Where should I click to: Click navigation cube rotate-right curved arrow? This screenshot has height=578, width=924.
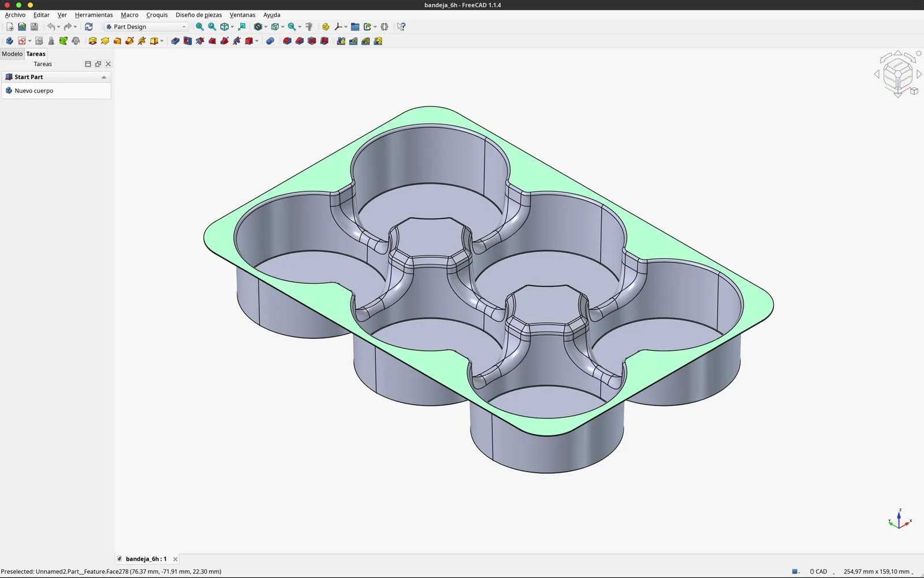(910, 57)
